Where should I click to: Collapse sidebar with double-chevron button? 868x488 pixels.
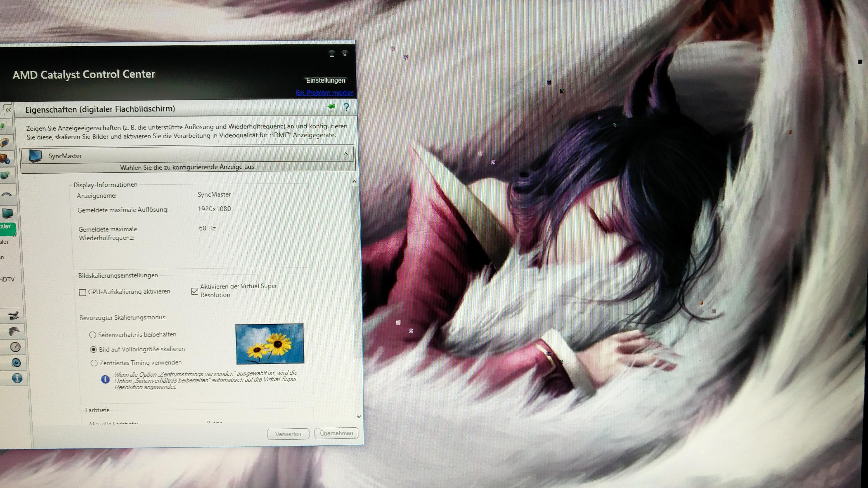pos(8,110)
